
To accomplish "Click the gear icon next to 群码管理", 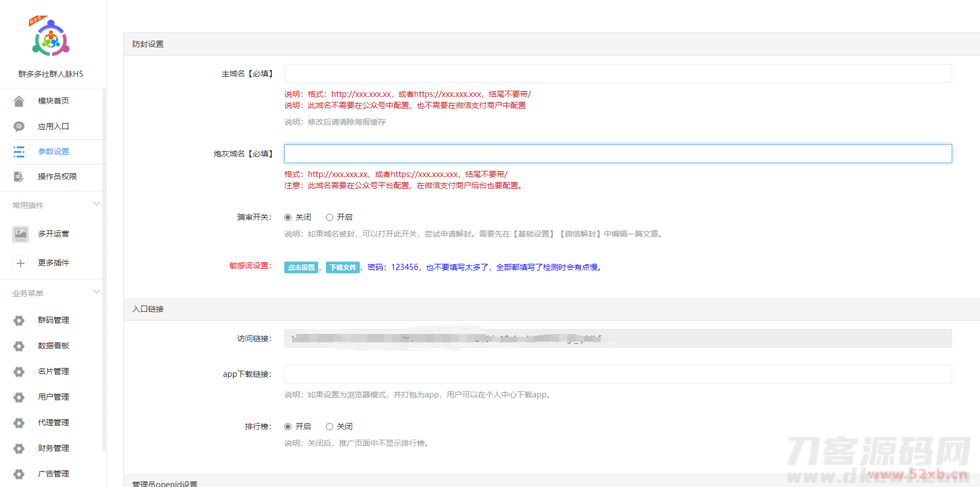I will [x=19, y=321].
